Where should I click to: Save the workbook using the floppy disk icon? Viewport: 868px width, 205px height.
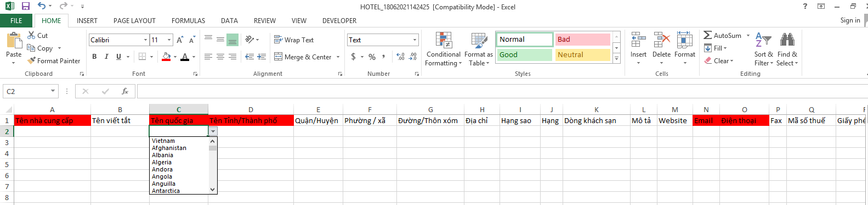pos(25,7)
